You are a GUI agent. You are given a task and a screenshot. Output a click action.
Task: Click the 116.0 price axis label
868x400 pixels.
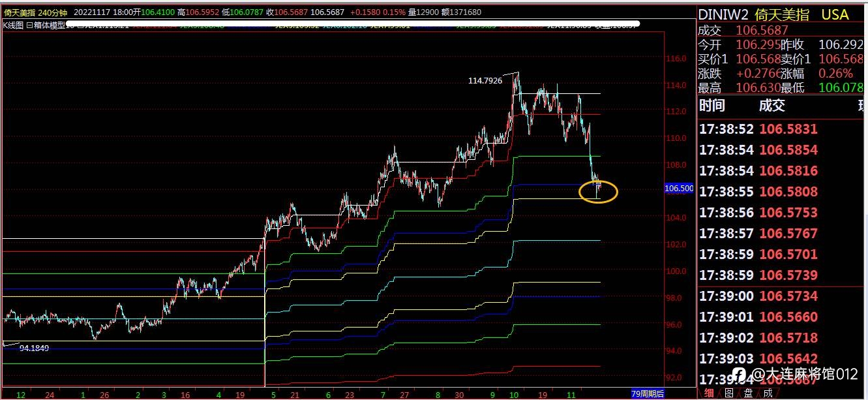[x=677, y=59]
